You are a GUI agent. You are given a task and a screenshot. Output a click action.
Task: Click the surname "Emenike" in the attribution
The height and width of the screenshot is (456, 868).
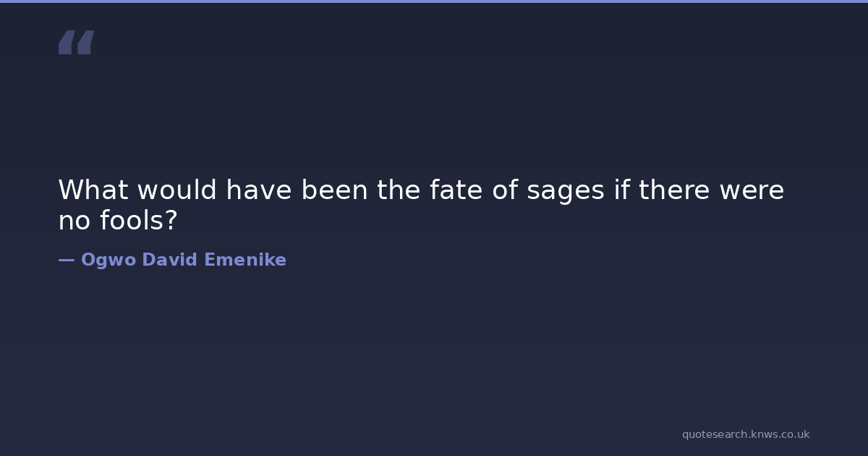tap(245, 260)
